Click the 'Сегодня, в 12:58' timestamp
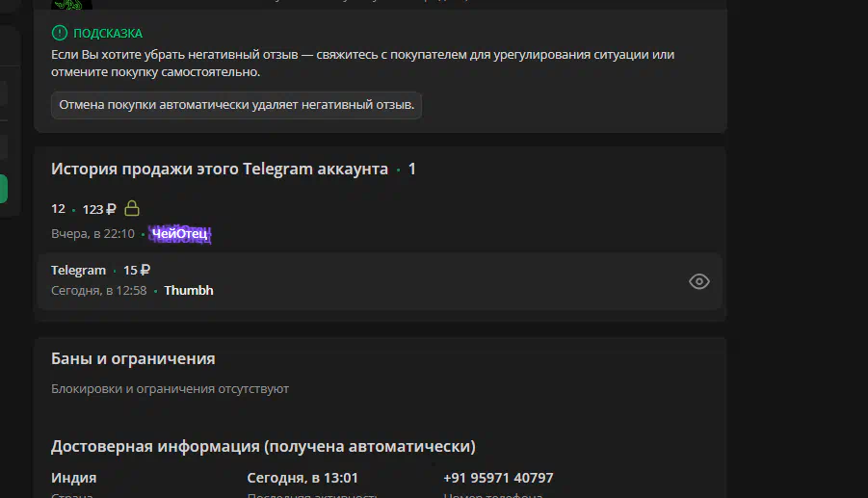 pos(99,291)
